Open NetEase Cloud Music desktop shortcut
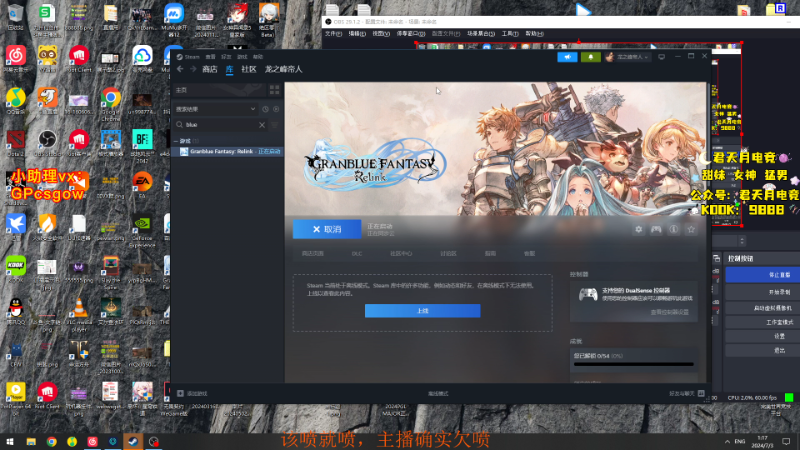 (16, 59)
